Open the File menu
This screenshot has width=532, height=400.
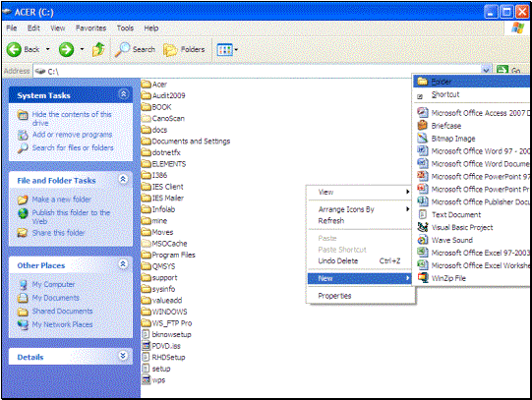point(12,29)
